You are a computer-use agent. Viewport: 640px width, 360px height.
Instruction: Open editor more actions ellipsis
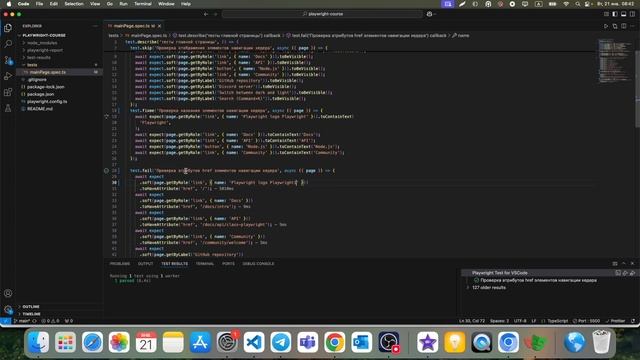[633, 26]
